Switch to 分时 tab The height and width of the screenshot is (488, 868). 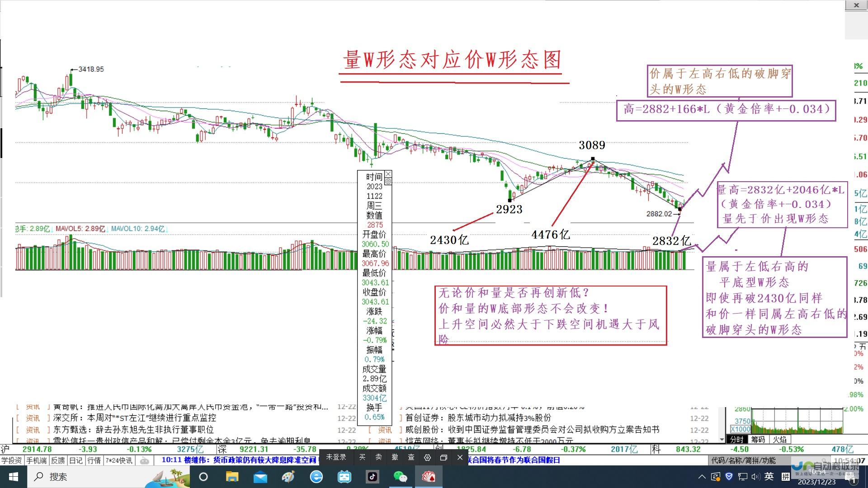(737, 439)
